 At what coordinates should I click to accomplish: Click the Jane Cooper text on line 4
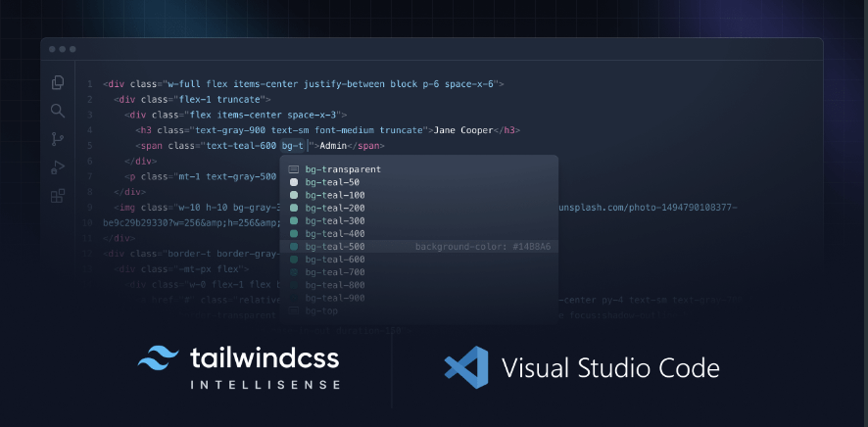[463, 130]
